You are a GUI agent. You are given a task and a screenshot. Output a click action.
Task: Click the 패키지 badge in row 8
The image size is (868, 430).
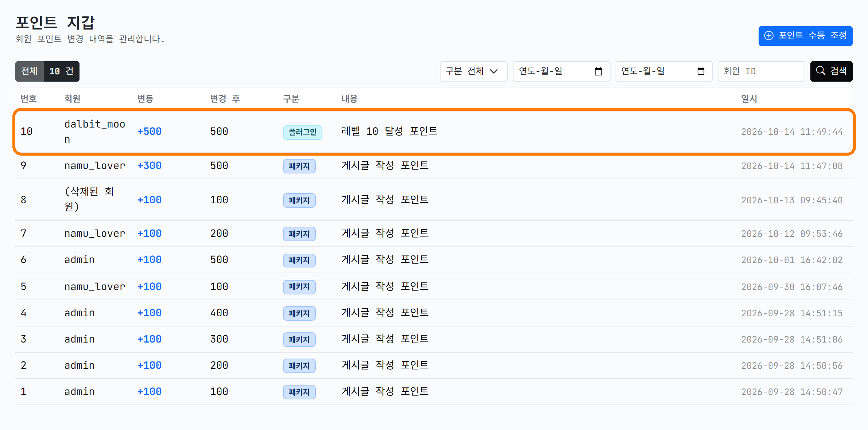pyautogui.click(x=299, y=200)
